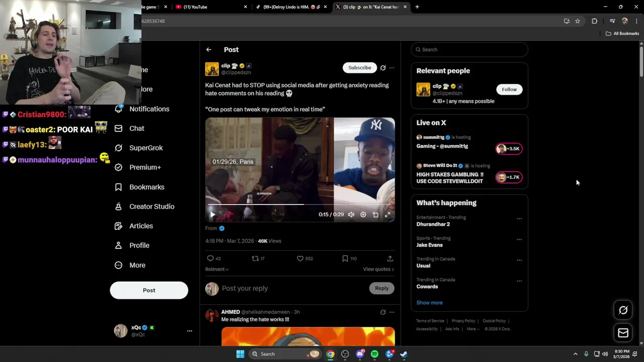The height and width of the screenshot is (362, 644).
Task: Open options for Jake Evans trend
Action: (x=519, y=239)
